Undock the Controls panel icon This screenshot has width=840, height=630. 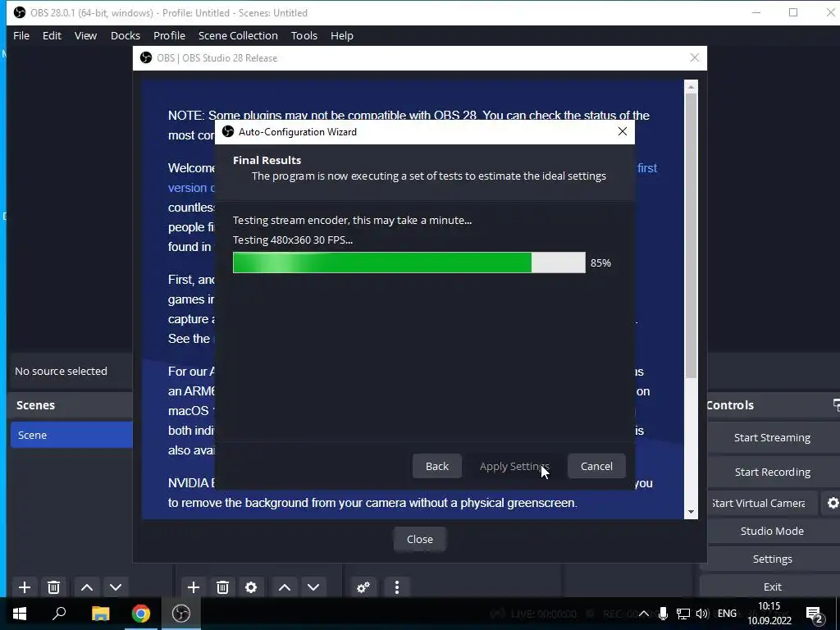click(836, 405)
